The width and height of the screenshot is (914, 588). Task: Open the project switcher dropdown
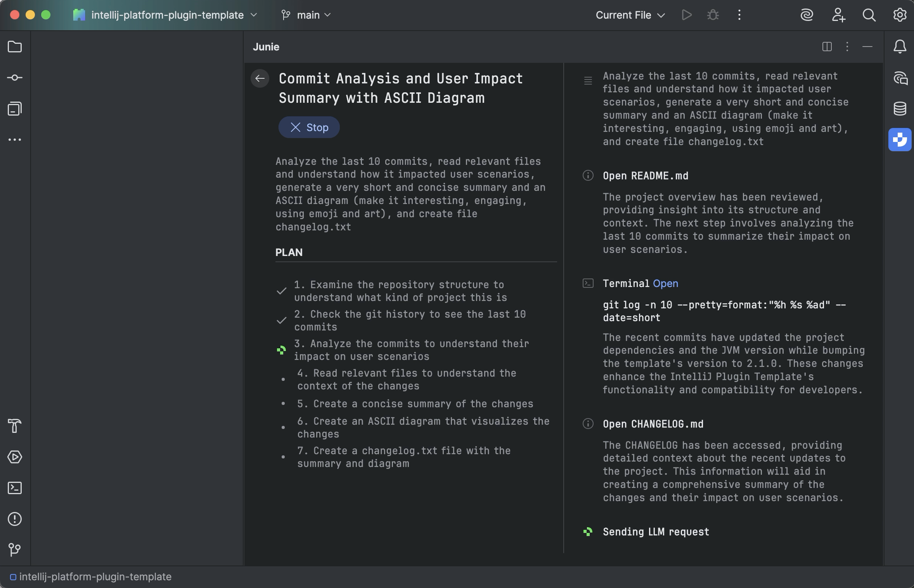(254, 15)
